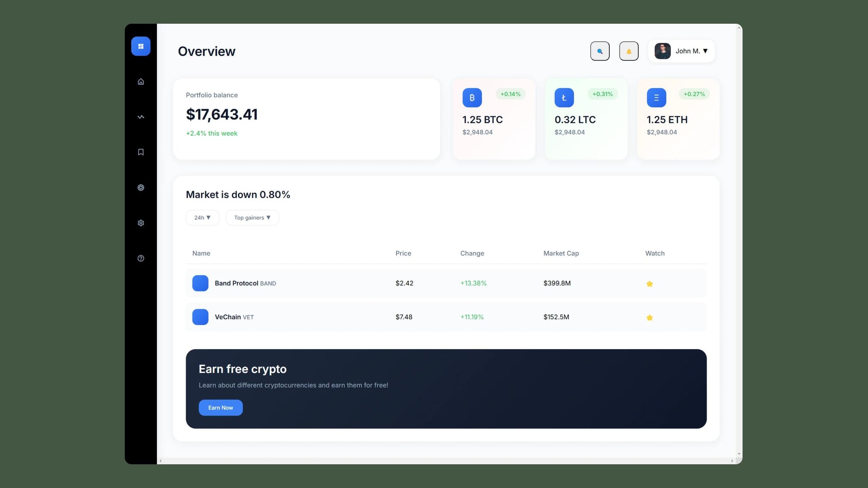Screen dimensions: 868x488
Task: Toggle watch star for Band Protocol
Action: tap(649, 283)
